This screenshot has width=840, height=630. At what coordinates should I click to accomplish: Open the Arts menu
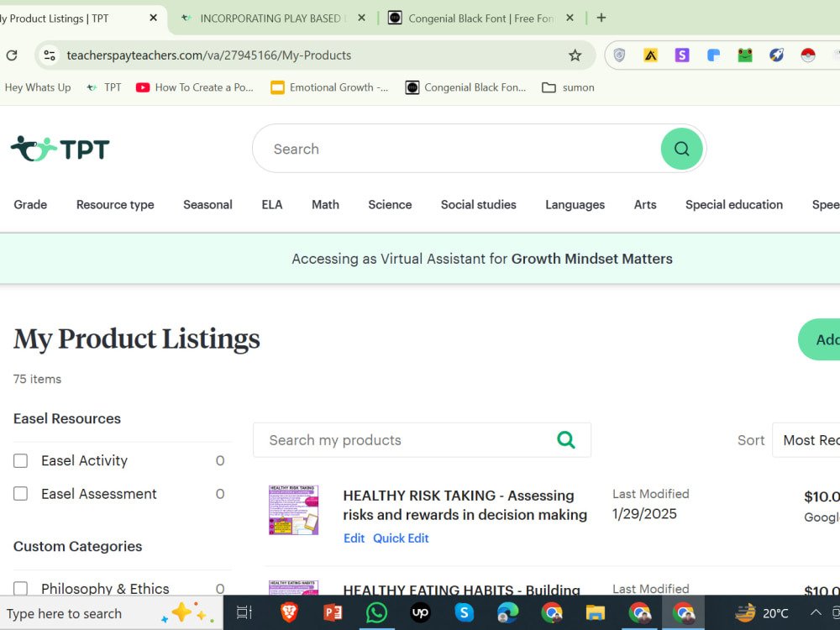point(645,205)
